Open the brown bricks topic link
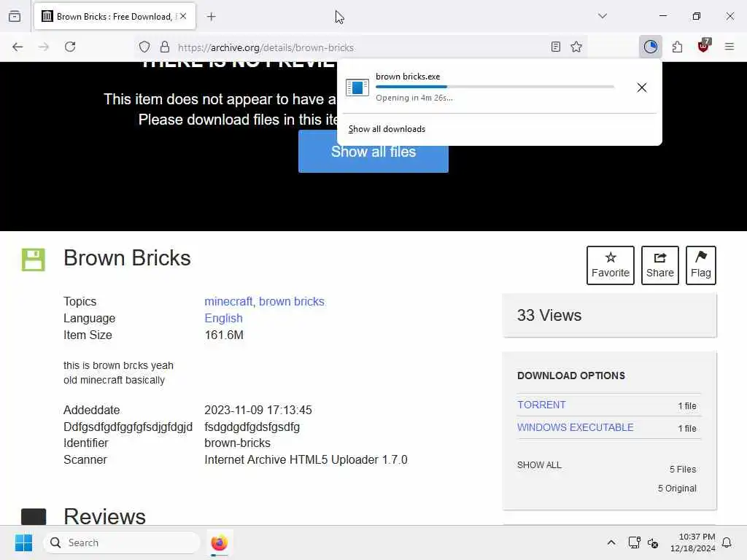 point(292,301)
